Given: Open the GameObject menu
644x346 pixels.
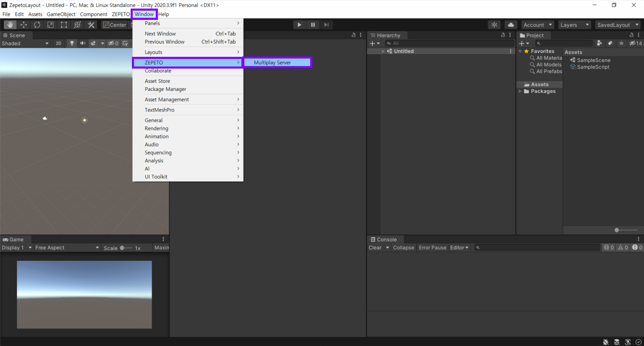Looking at the screenshot, I should [61, 14].
